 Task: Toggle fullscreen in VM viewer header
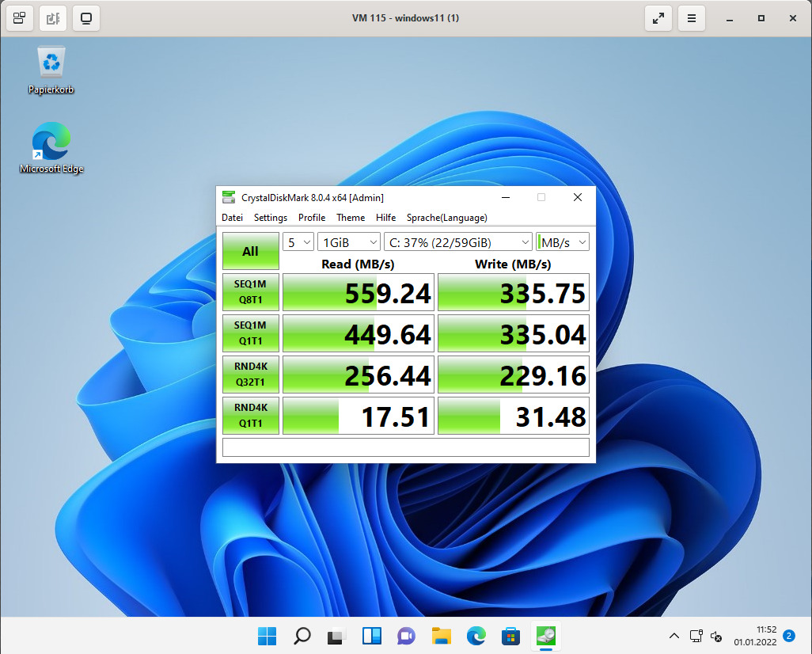[x=658, y=18]
